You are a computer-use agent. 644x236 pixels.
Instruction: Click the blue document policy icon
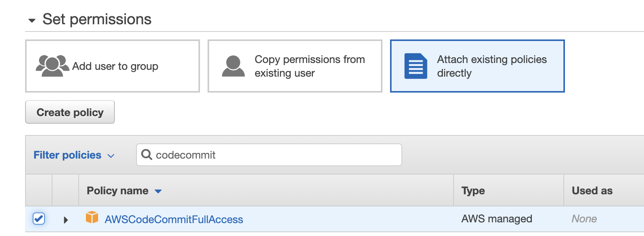(416, 66)
